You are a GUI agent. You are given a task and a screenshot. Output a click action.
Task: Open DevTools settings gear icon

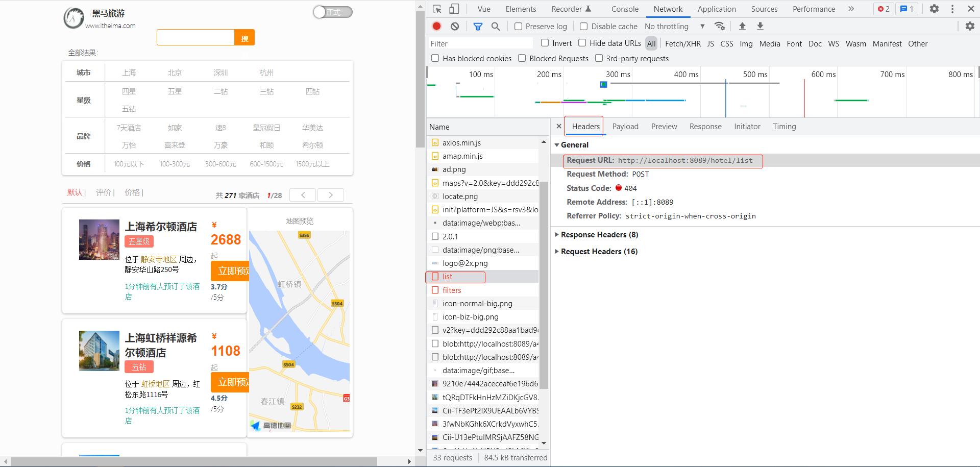click(x=934, y=9)
